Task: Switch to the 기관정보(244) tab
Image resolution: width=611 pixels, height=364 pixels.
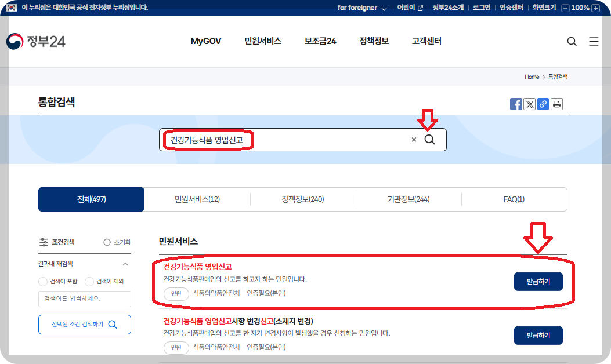Action: (408, 199)
